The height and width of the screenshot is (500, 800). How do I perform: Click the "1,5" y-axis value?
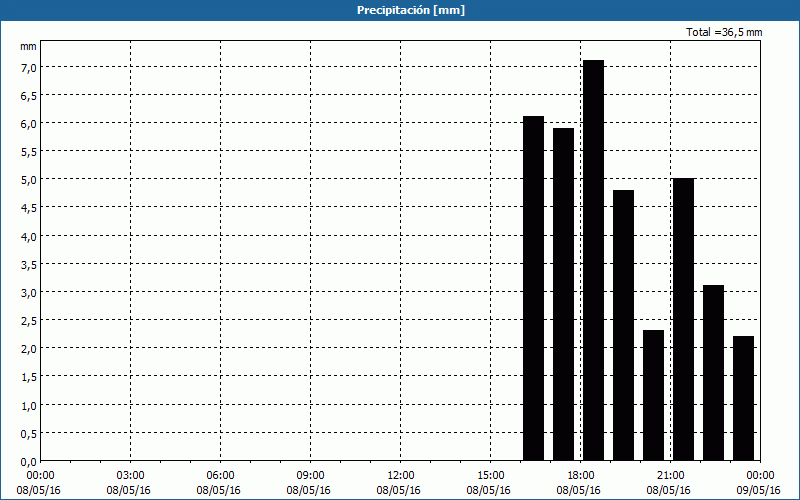(x=28, y=377)
